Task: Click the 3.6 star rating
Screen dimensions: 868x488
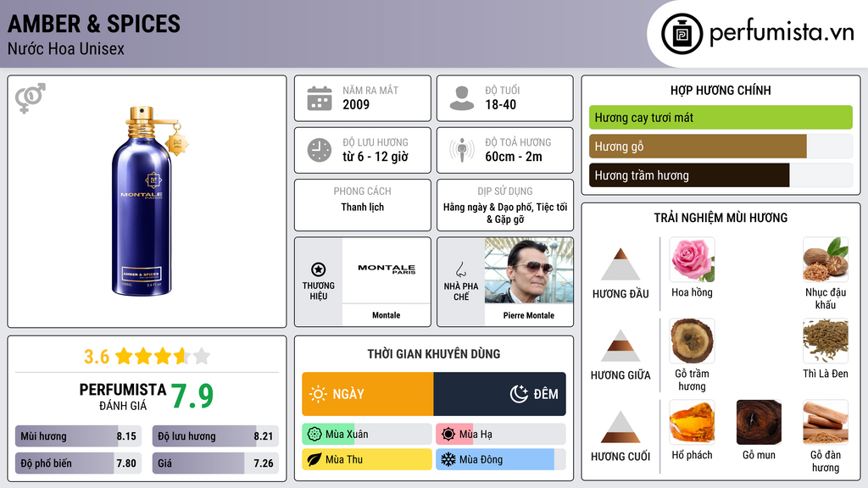Action: (146, 356)
